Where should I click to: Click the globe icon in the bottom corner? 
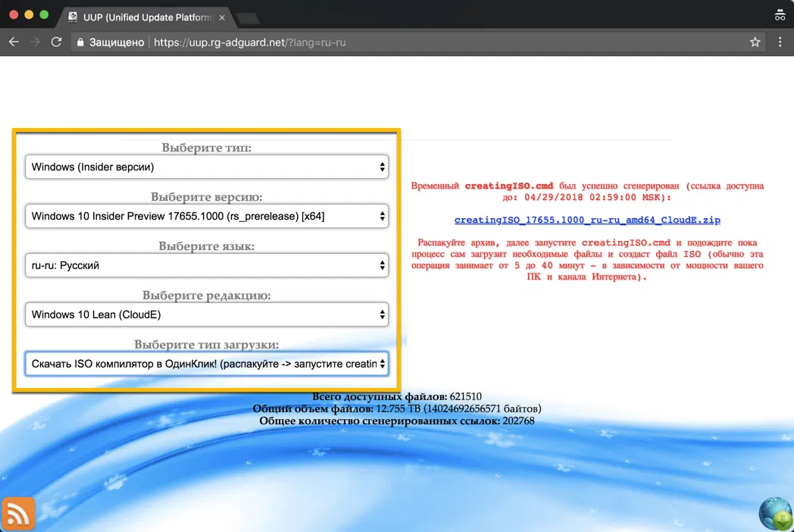[x=774, y=513]
